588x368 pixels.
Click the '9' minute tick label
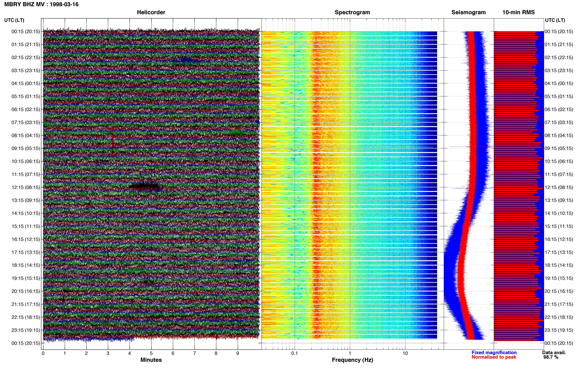pyautogui.click(x=238, y=353)
